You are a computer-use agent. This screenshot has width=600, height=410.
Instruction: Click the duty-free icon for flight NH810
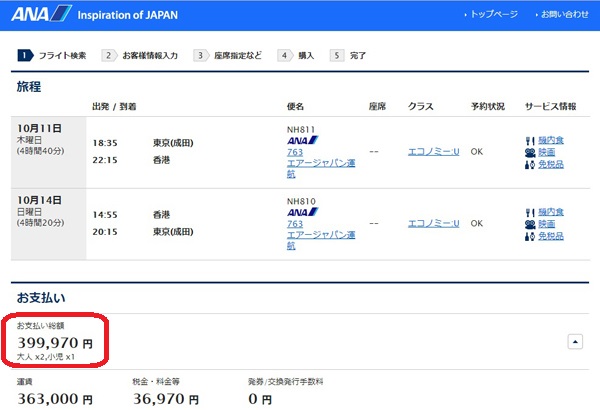[529, 237]
